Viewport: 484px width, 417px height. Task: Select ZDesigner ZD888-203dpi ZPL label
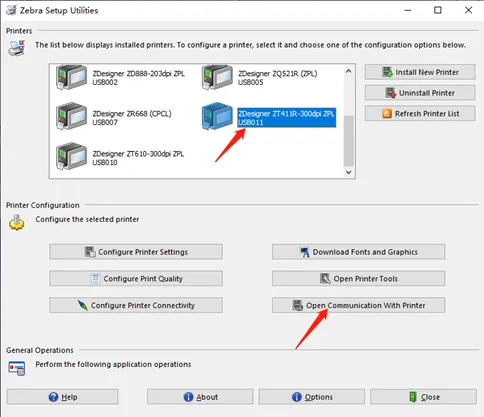pyautogui.click(x=138, y=78)
